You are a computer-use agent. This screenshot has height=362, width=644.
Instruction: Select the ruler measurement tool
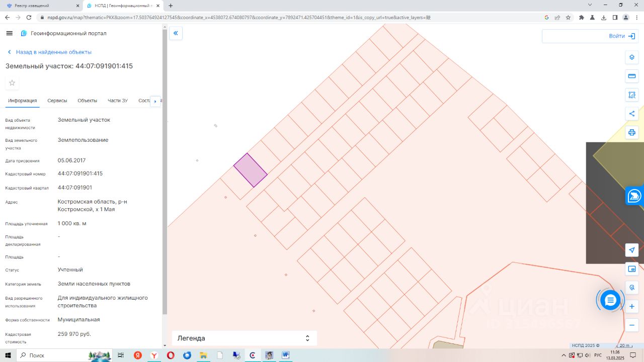(x=632, y=76)
